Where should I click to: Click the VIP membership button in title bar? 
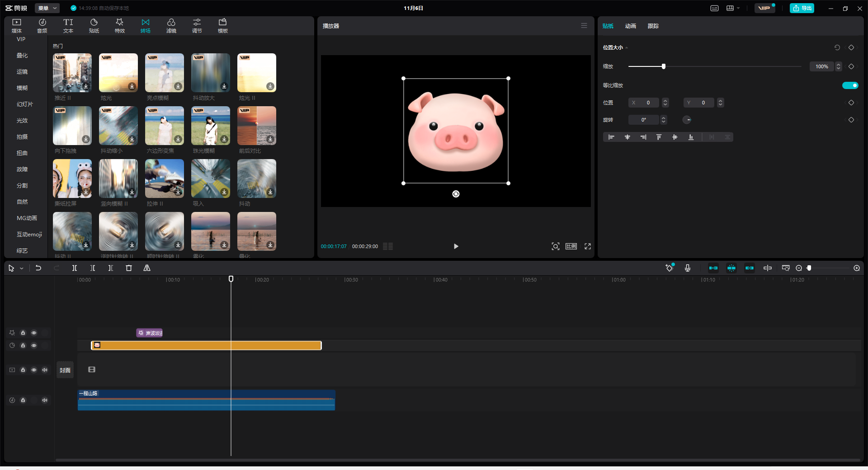point(764,8)
